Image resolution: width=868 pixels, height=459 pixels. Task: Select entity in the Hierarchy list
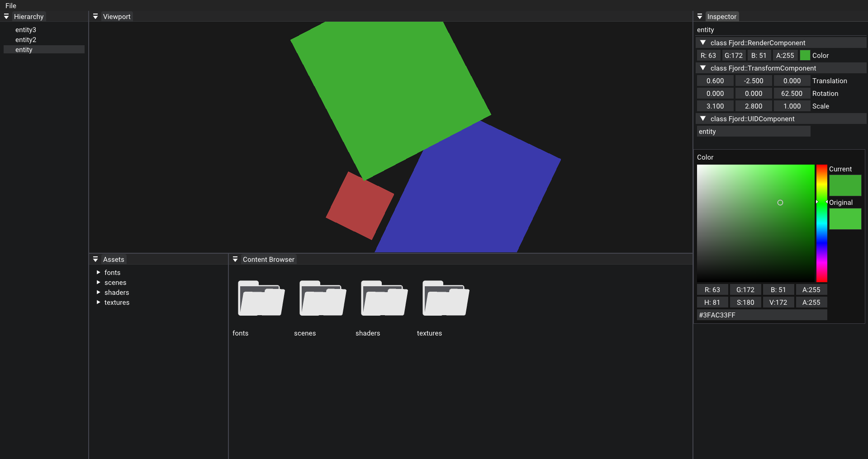(44, 50)
